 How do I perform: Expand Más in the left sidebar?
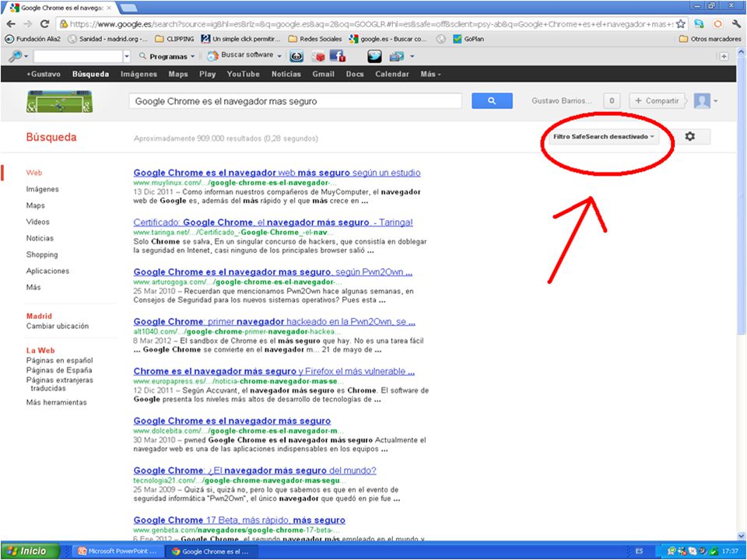(33, 287)
